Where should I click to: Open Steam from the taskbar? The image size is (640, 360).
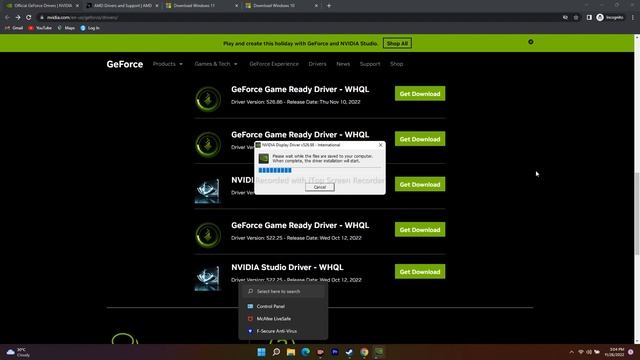coord(349,352)
